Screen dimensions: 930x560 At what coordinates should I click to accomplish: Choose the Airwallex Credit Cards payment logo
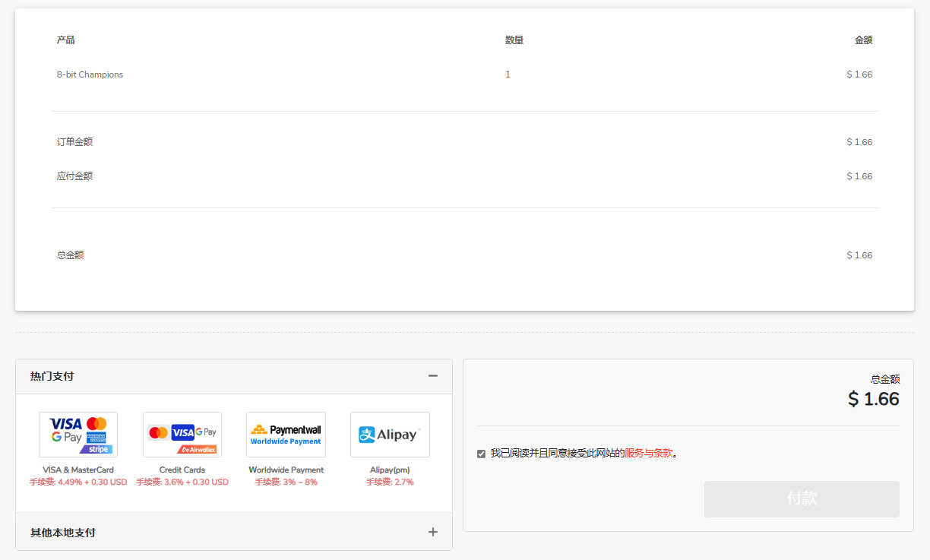(x=182, y=435)
